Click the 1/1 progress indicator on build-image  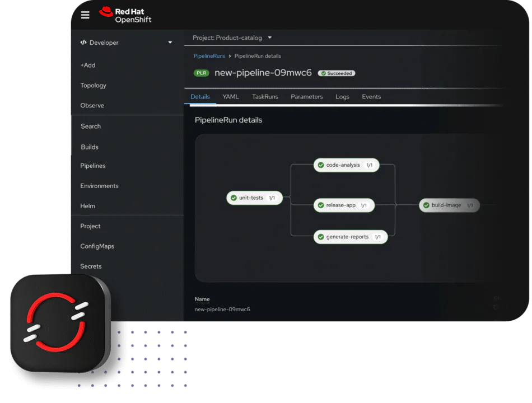point(470,205)
